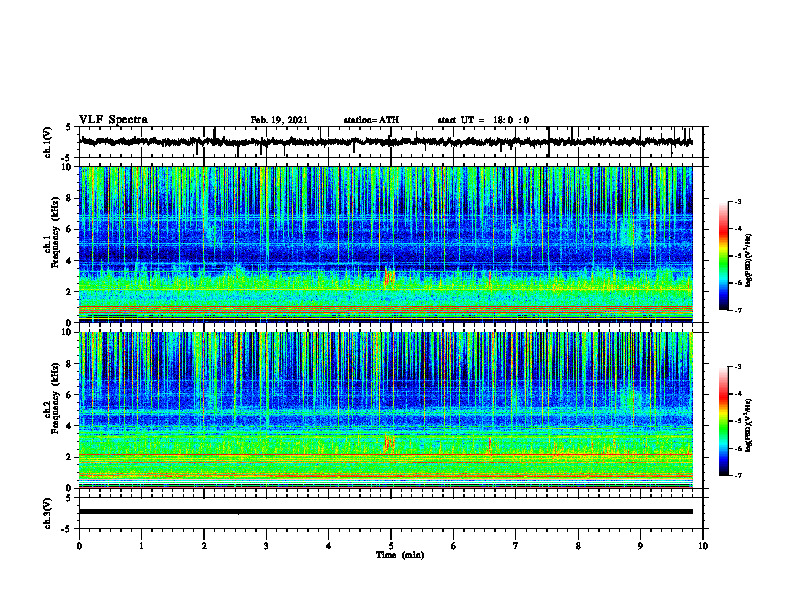Click the "10" tick on the time axis
The width and height of the screenshot is (792, 612).
703,546
